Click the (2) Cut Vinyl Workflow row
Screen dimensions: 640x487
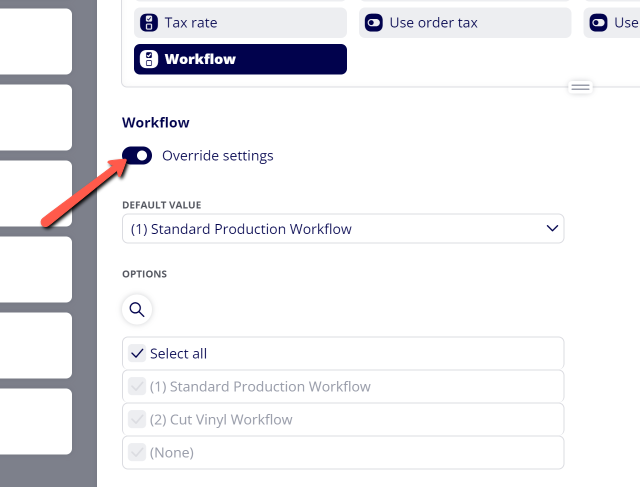pos(343,419)
